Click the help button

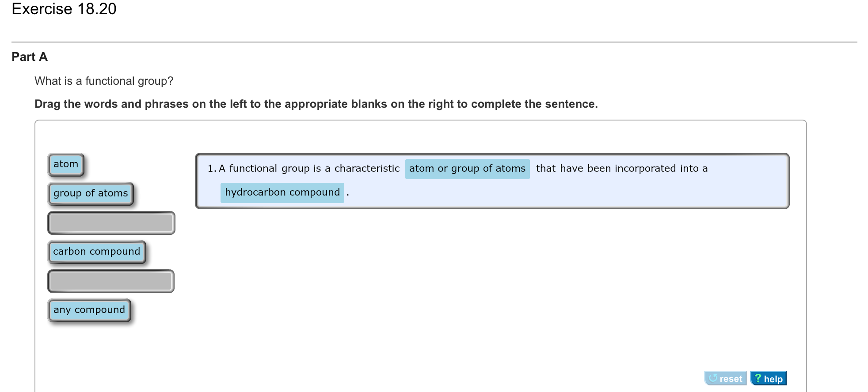coord(768,378)
